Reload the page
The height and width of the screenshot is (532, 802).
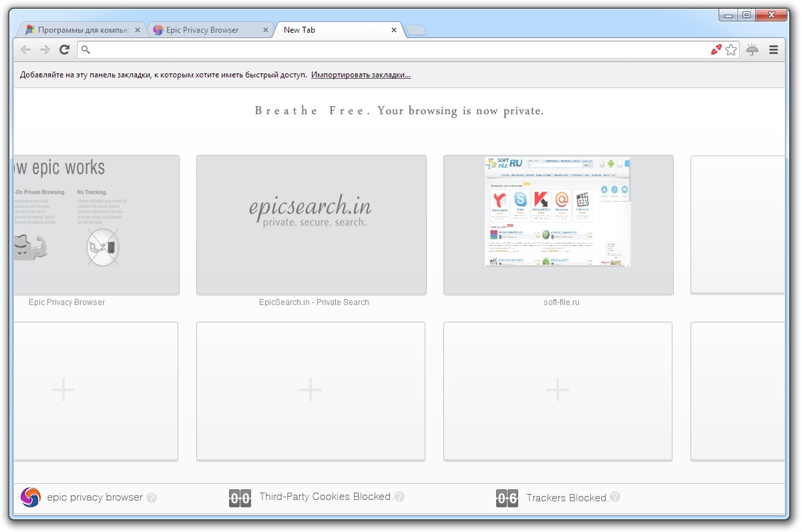(65, 49)
